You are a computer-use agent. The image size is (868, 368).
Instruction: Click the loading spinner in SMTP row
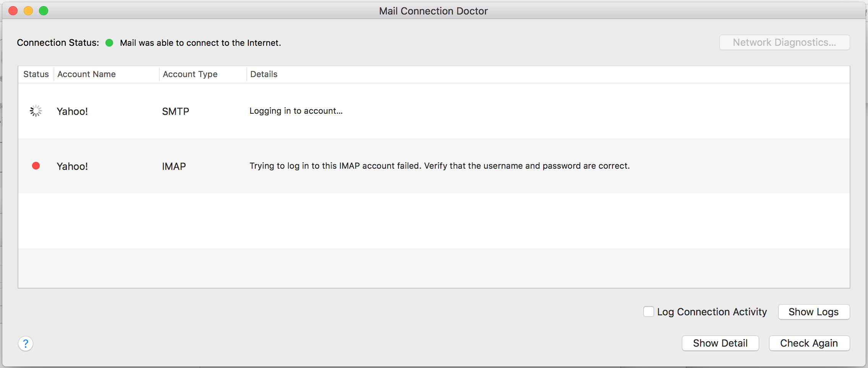coord(36,111)
